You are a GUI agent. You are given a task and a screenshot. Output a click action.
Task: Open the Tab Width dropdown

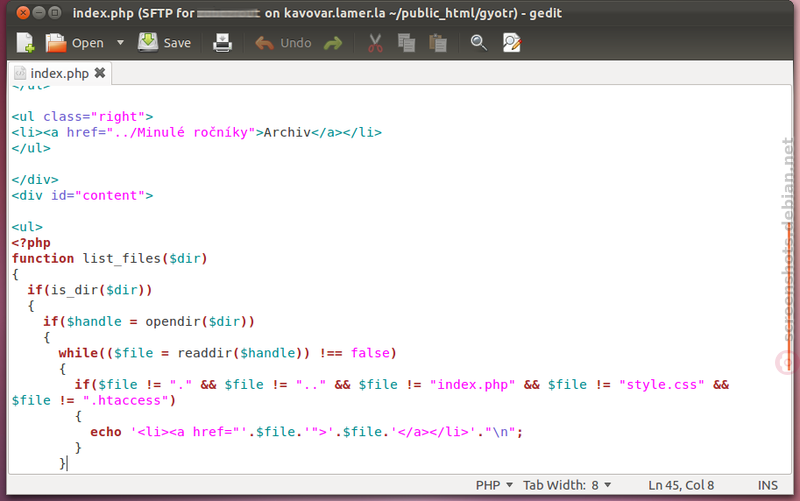pos(567,485)
